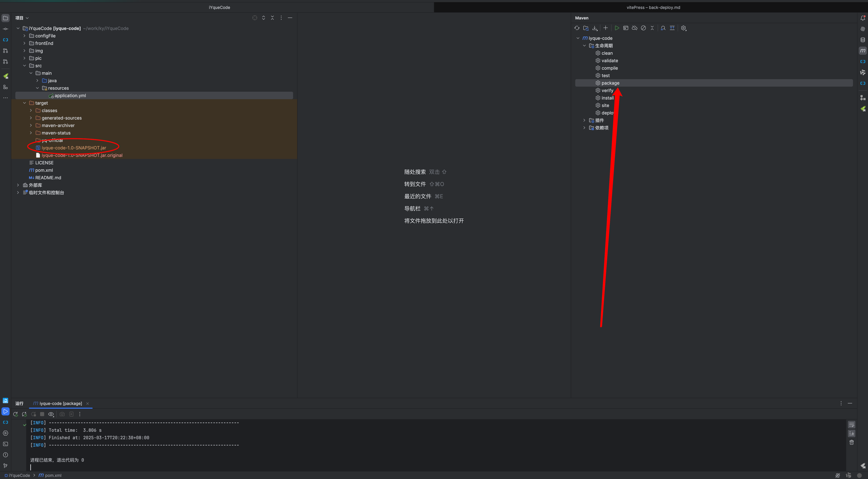Viewport: 868px width, 479px height.
Task: Open the Structure tool window
Action: 5,87
